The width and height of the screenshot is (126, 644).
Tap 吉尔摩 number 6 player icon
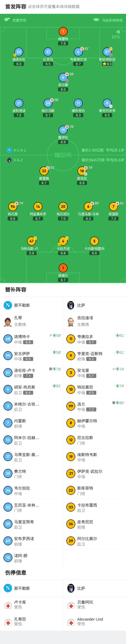pos(63,77)
